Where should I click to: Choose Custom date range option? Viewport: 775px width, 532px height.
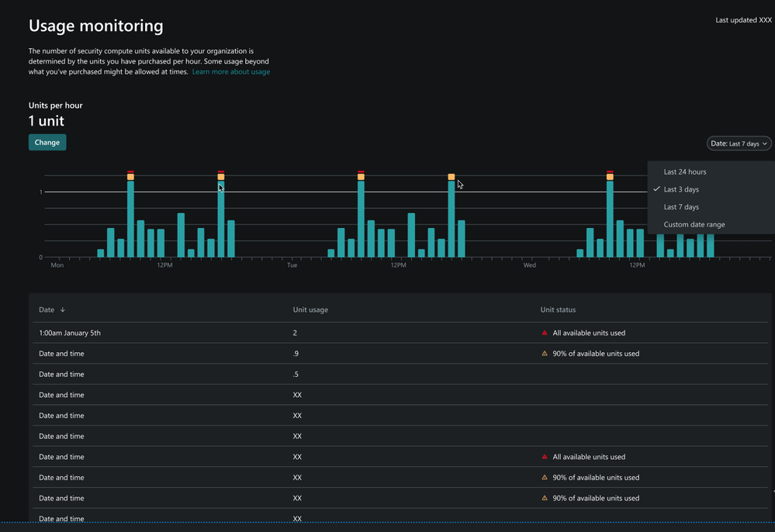coord(694,224)
